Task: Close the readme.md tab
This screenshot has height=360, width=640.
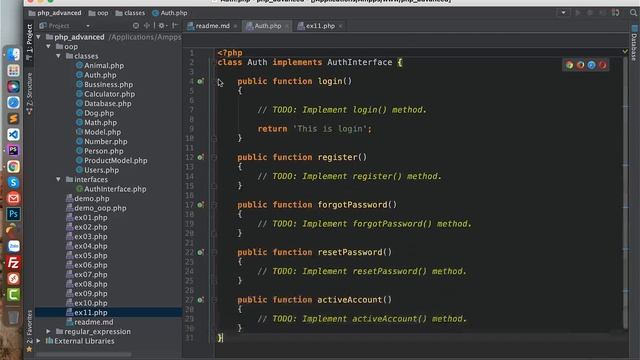Action: click(x=236, y=26)
